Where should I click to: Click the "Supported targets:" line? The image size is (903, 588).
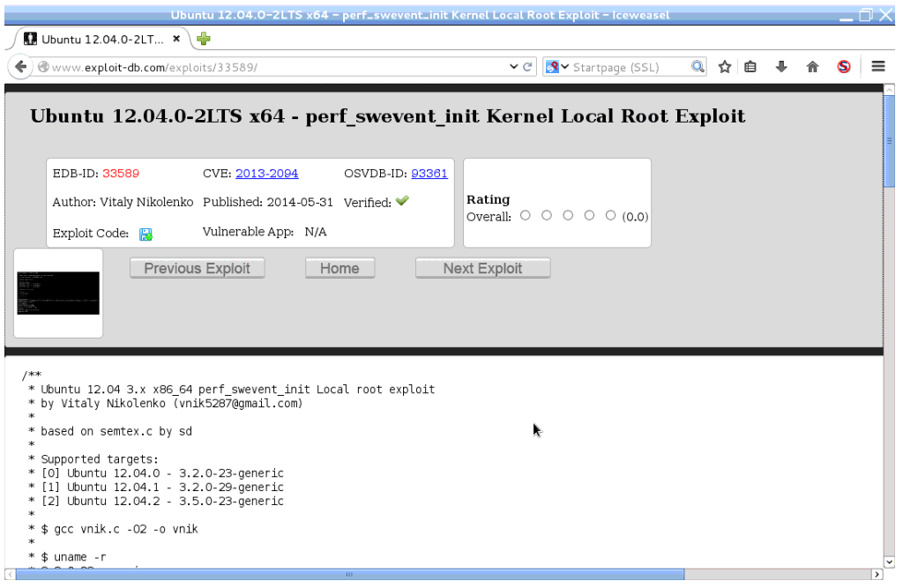93,459
